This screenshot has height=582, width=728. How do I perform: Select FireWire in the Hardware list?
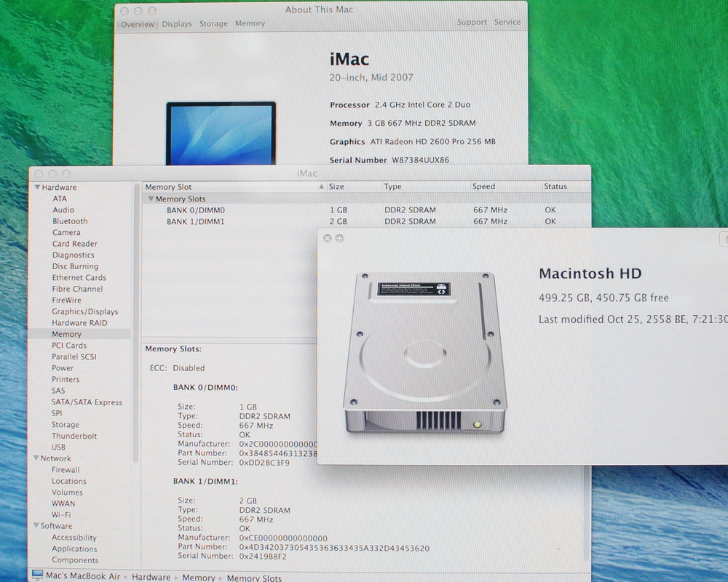pyautogui.click(x=66, y=300)
